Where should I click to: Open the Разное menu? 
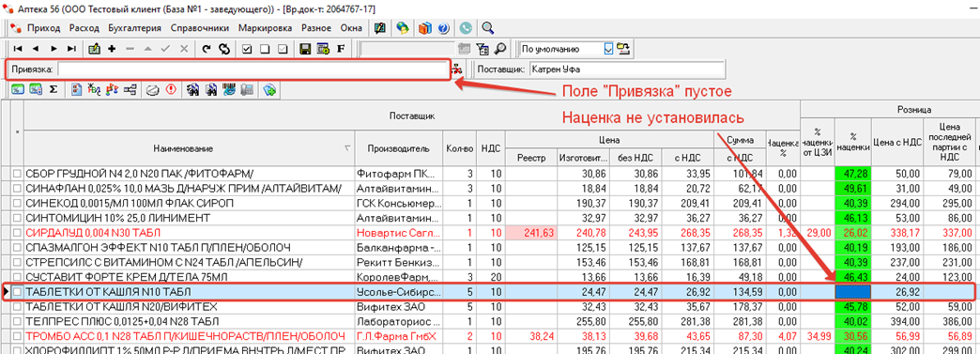316,28
